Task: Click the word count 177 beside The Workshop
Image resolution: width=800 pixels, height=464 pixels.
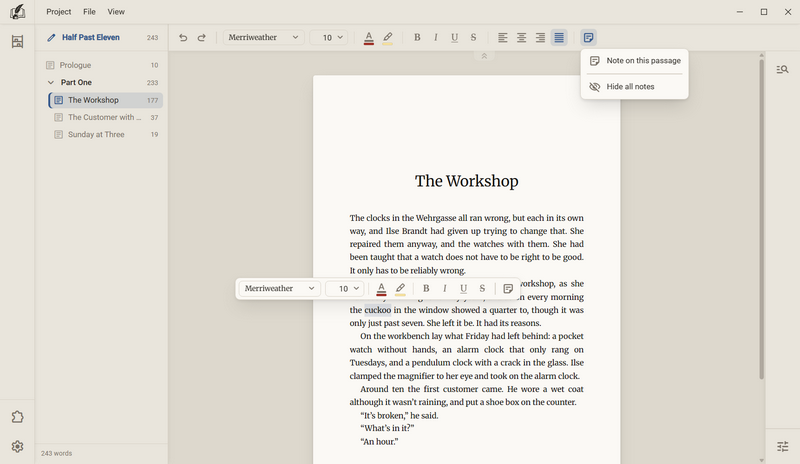Action: 153,100
